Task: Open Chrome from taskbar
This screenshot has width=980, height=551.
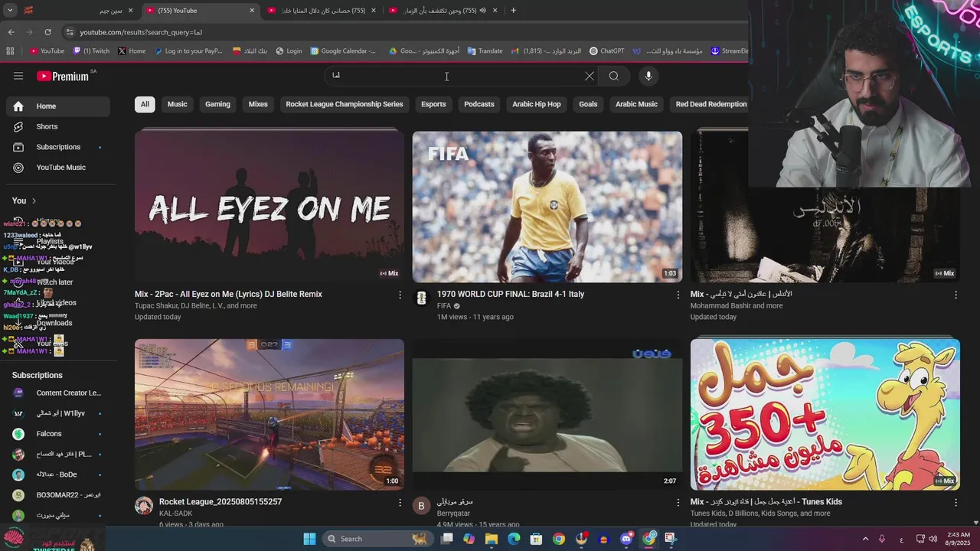Action: [x=559, y=539]
